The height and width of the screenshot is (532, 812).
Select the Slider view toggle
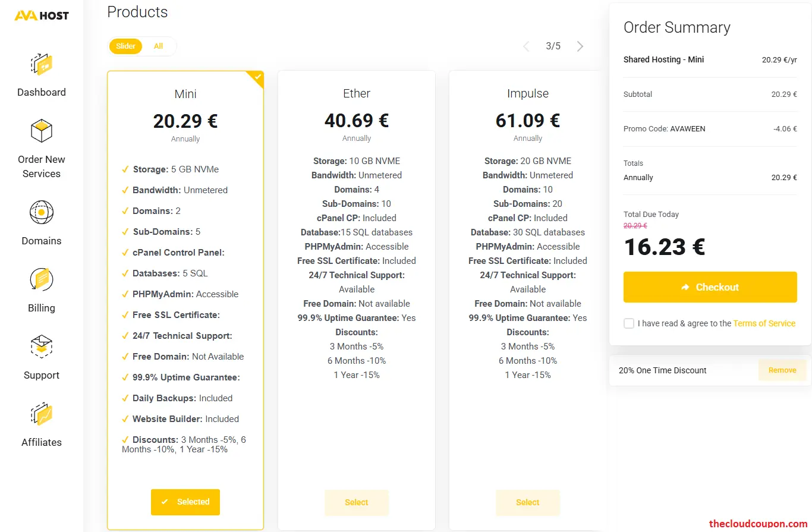coord(125,46)
